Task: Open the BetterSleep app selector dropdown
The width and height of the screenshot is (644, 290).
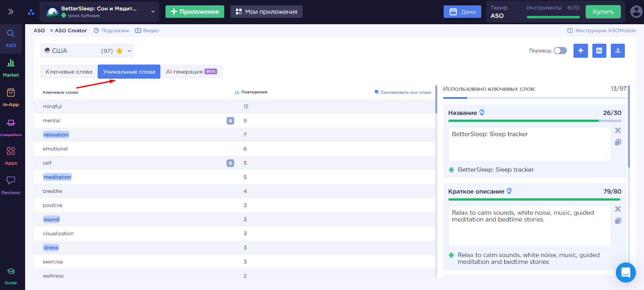Action: [x=99, y=12]
